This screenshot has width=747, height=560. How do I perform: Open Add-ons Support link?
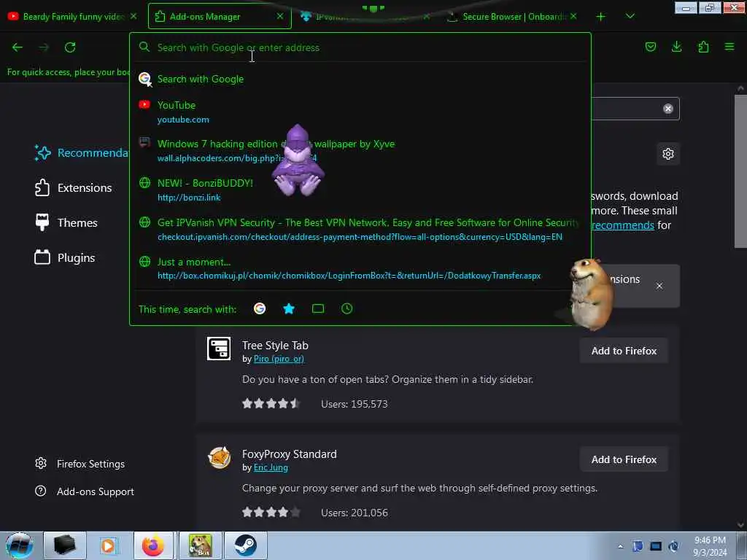85,491
